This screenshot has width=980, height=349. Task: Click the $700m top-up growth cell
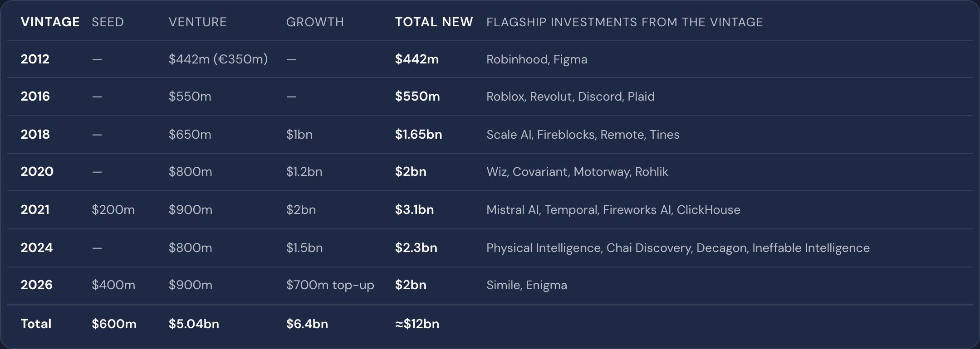[330, 285]
